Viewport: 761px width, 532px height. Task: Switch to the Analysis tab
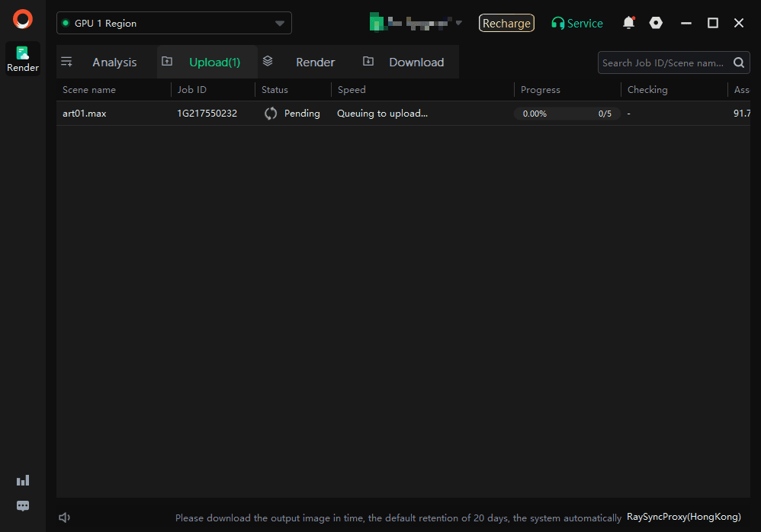click(x=114, y=62)
